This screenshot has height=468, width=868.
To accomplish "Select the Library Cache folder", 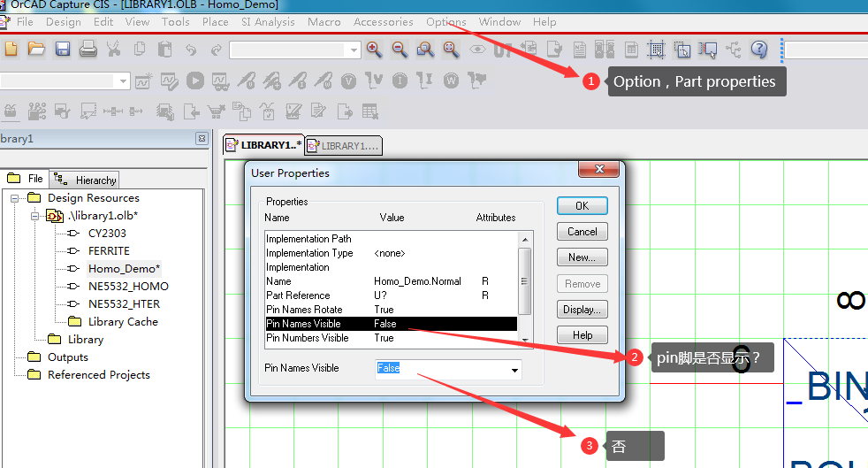I will [x=123, y=322].
